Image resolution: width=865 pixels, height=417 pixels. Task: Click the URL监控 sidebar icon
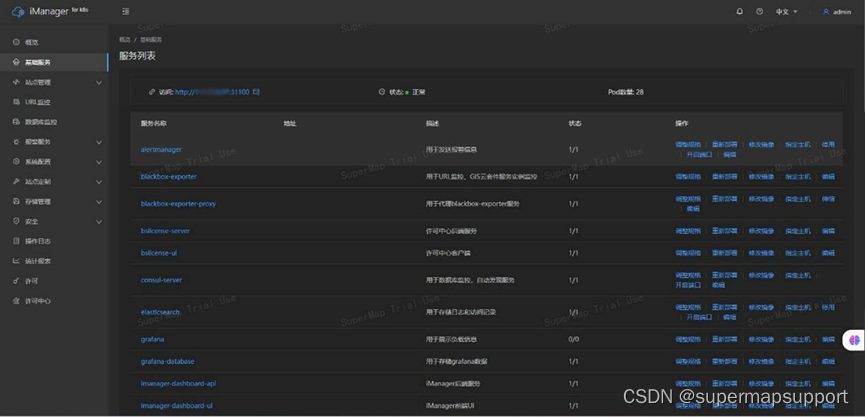16,102
